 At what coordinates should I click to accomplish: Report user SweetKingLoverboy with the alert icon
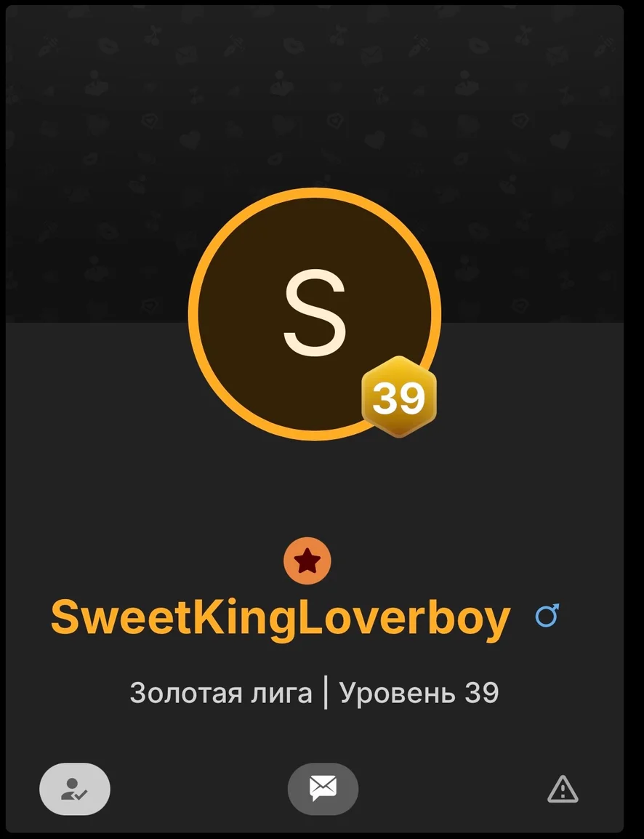coord(563,790)
